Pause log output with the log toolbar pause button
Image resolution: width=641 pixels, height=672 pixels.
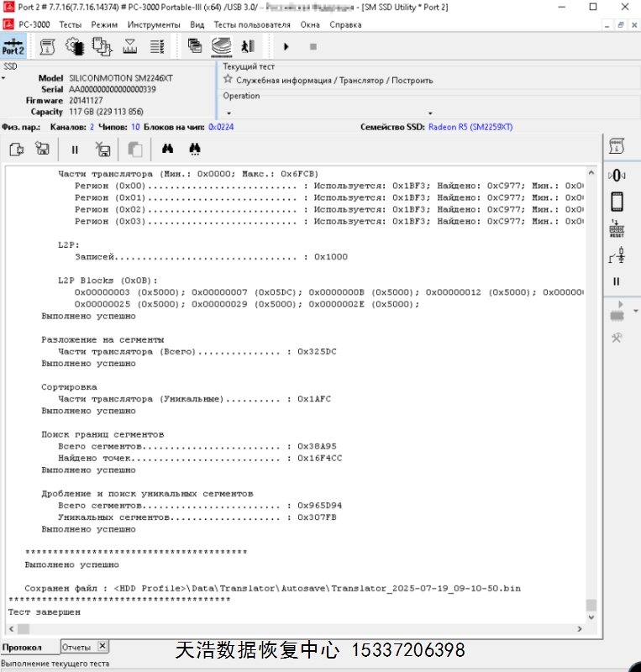pyautogui.click(x=75, y=150)
